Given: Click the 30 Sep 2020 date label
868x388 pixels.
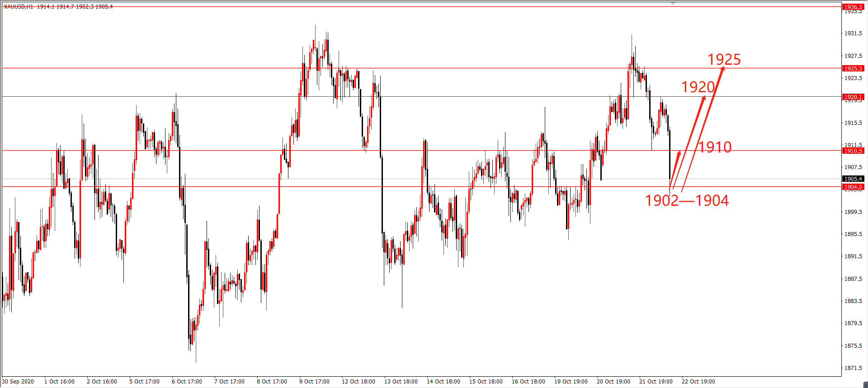Looking at the screenshot, I should (x=18, y=381).
